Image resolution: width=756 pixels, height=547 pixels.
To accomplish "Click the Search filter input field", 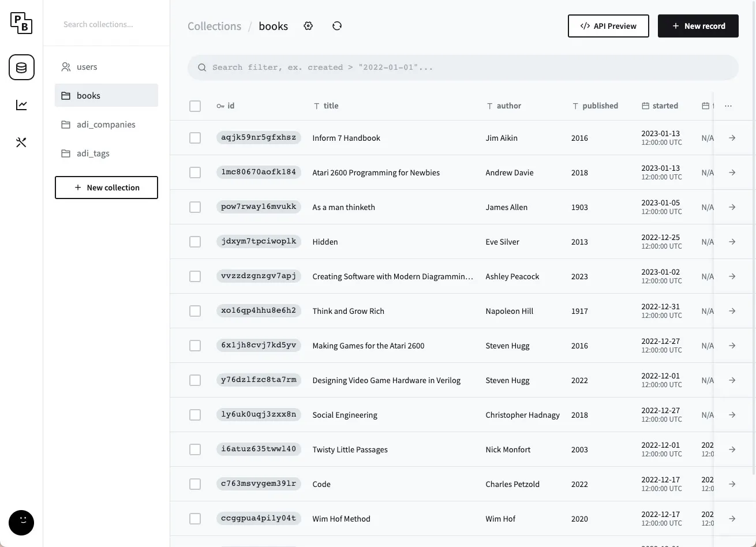I will (x=462, y=68).
